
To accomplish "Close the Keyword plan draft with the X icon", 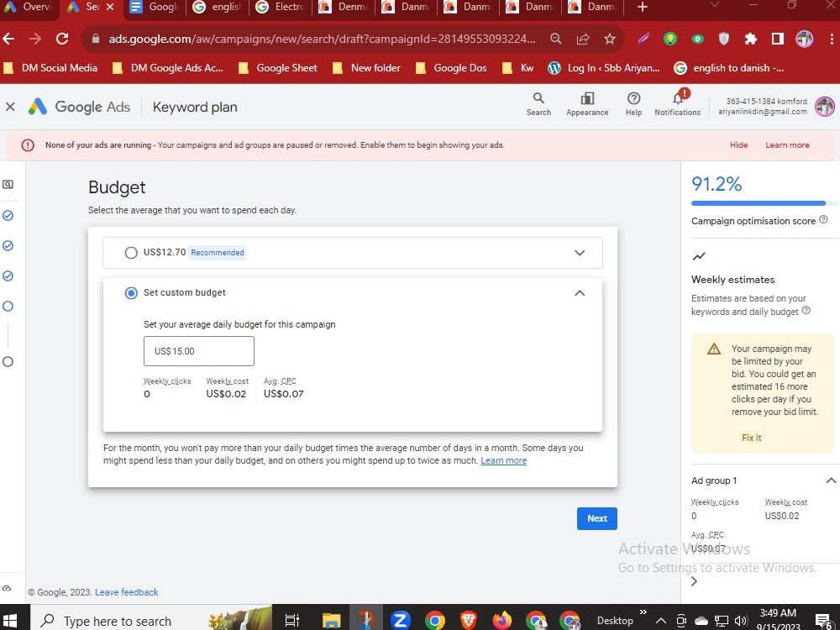I will (10, 107).
